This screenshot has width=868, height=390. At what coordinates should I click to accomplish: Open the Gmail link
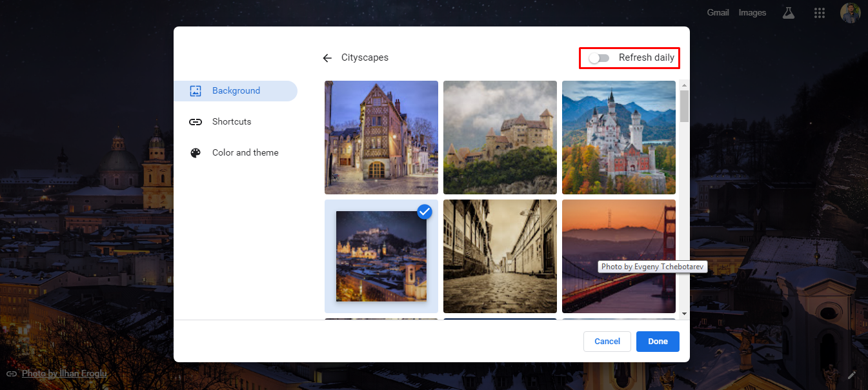[718, 13]
